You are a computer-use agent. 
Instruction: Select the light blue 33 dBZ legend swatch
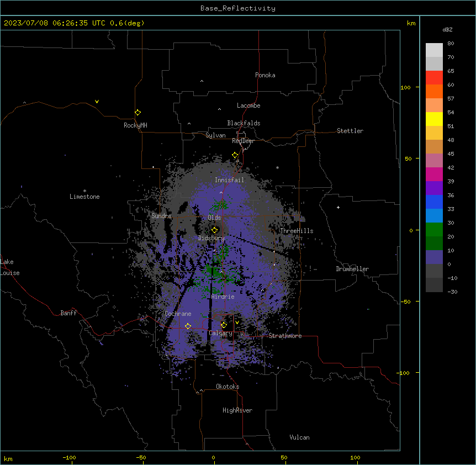point(434,215)
